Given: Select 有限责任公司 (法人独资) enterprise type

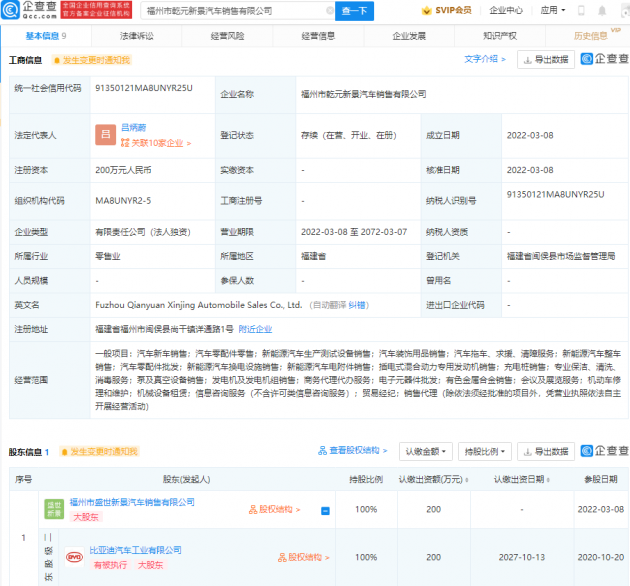Looking at the screenshot, I should click(143, 232).
